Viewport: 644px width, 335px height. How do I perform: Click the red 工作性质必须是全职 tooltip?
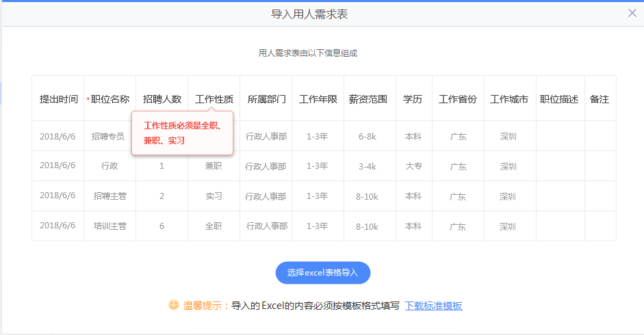[x=182, y=133]
